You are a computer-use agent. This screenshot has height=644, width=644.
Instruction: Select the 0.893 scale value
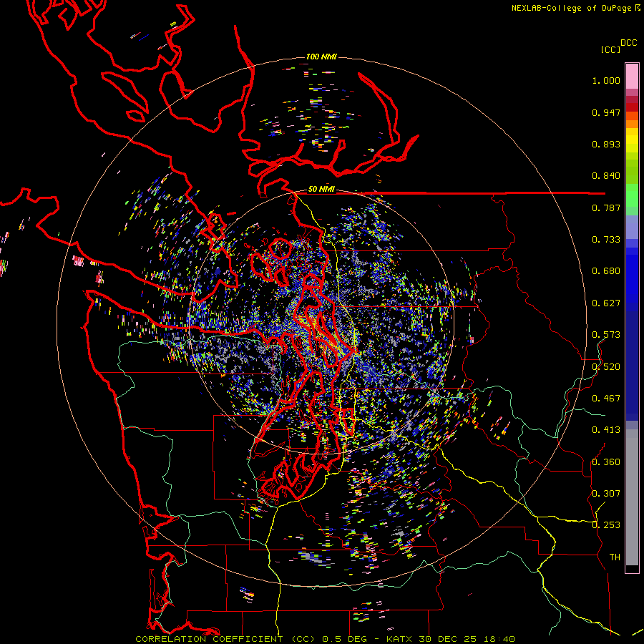pyautogui.click(x=606, y=144)
